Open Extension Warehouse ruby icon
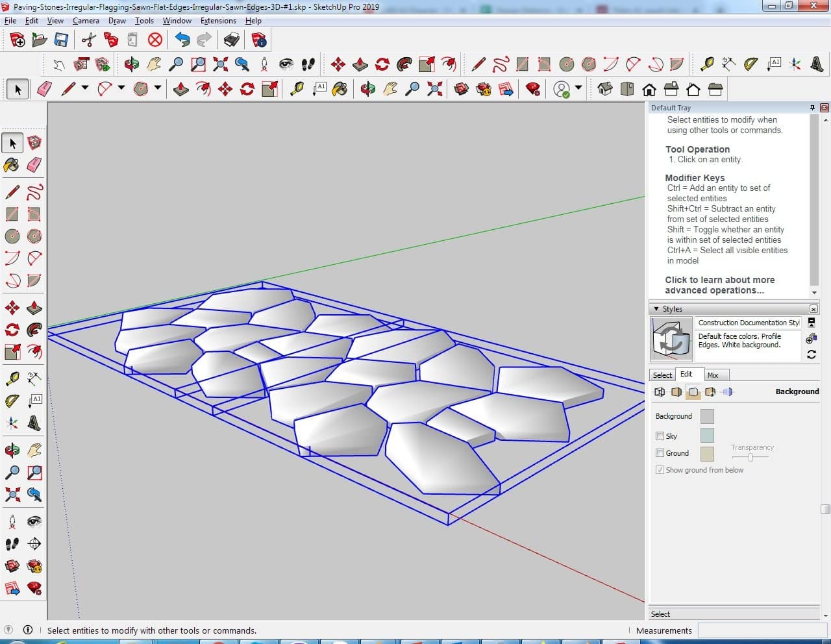 click(x=533, y=89)
